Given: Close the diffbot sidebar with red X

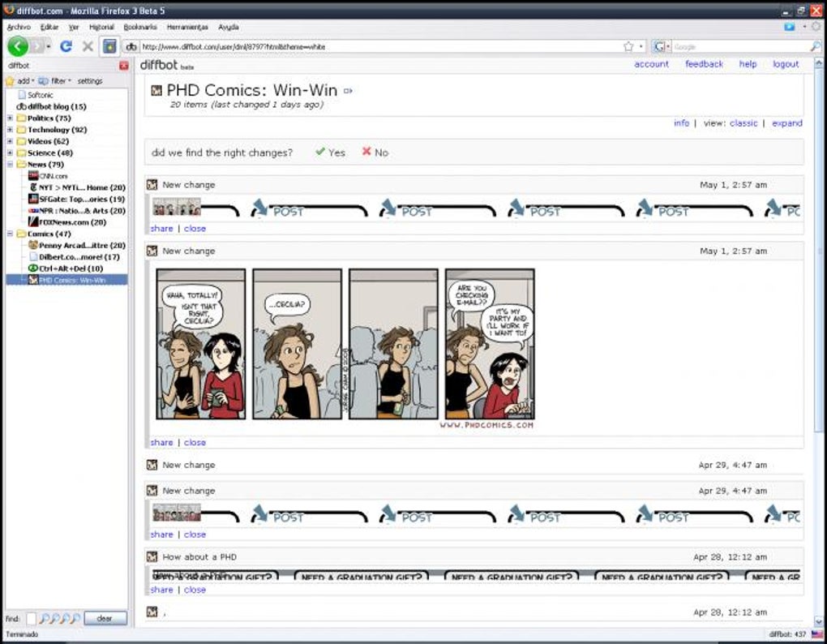Looking at the screenshot, I should 124,66.
